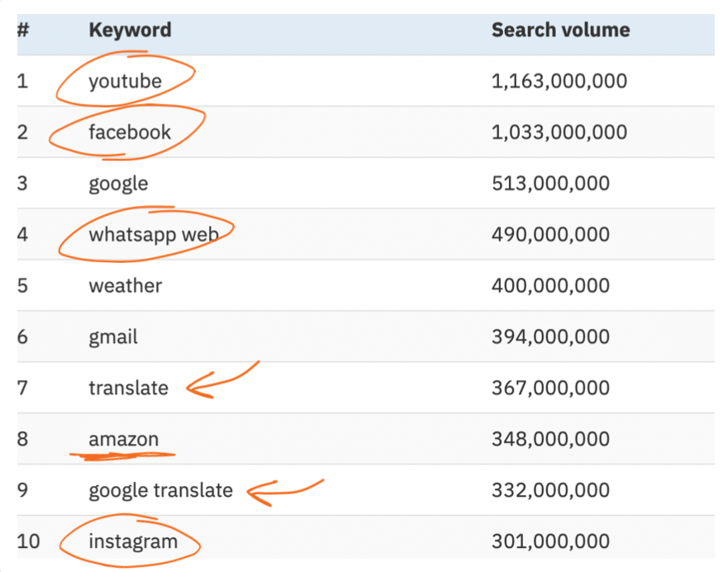728x572 pixels.
Task: Click the google translate keyword
Action: pyautogui.click(x=160, y=491)
